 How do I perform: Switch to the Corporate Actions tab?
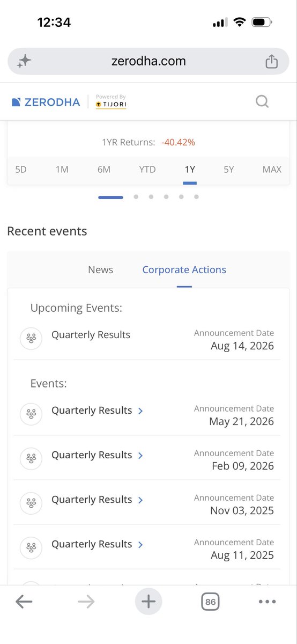coord(184,270)
